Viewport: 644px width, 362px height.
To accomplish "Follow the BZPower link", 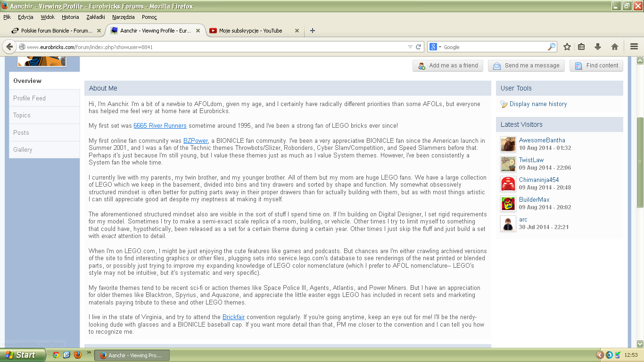I will [196, 141].
